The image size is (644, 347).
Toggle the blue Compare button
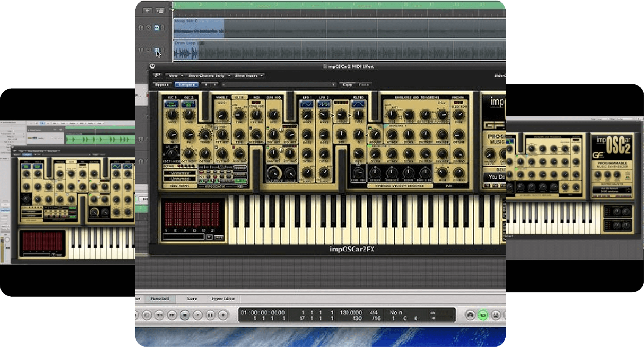click(x=187, y=84)
